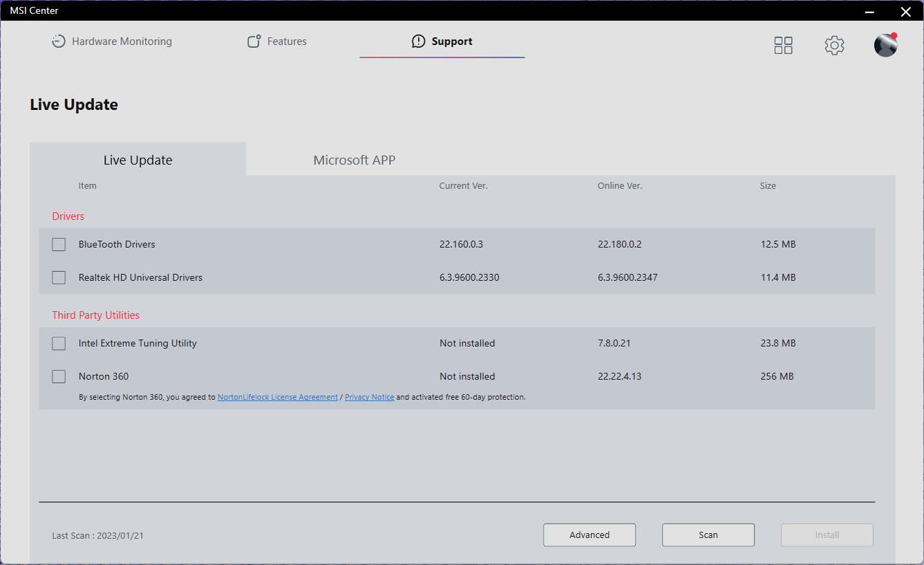This screenshot has width=924, height=565.
Task: Click the Advanced button
Action: [590, 535]
